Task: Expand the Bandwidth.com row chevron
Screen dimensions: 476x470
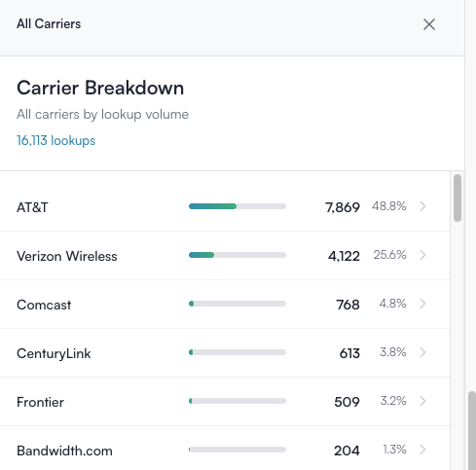Action: (x=422, y=450)
